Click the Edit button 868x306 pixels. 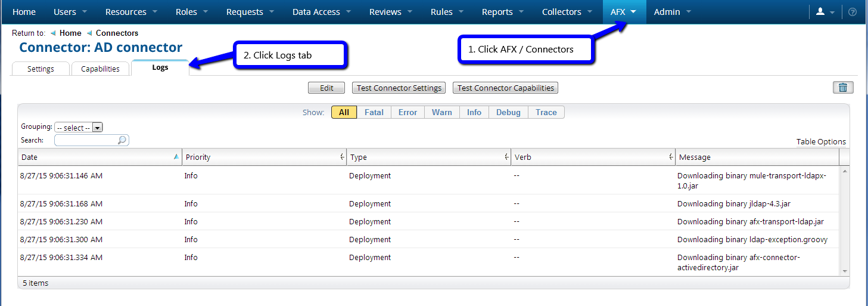point(326,88)
